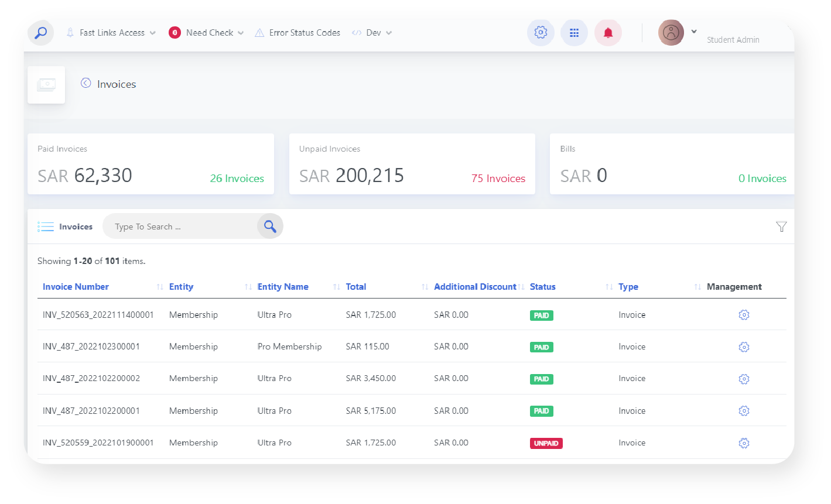Screen dimensions: 831x504
Task: Click the Invoices list icon label
Action: (65, 227)
